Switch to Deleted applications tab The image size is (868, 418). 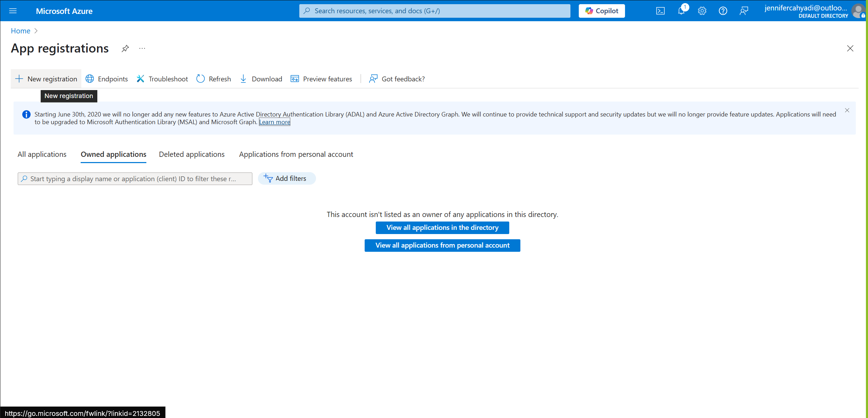tap(192, 154)
